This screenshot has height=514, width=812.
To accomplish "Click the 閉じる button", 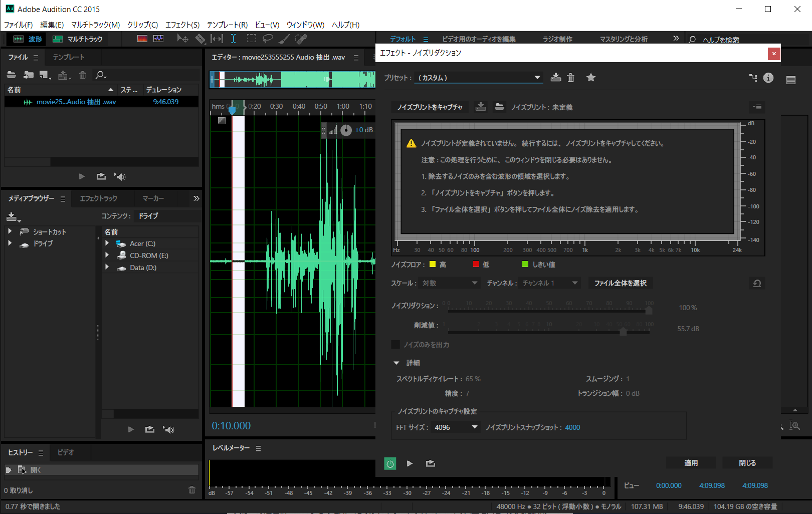I will coord(747,463).
